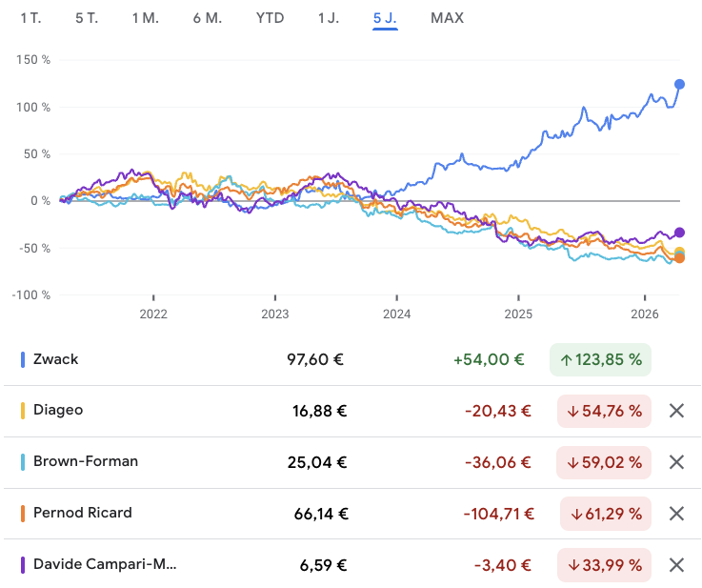Click the -50 % y-axis label
This screenshot has height=588, width=702.
pyautogui.click(x=34, y=249)
